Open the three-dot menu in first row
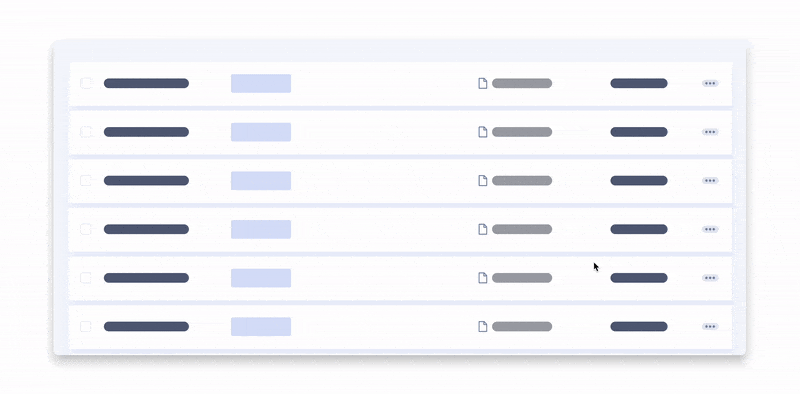 [x=710, y=83]
